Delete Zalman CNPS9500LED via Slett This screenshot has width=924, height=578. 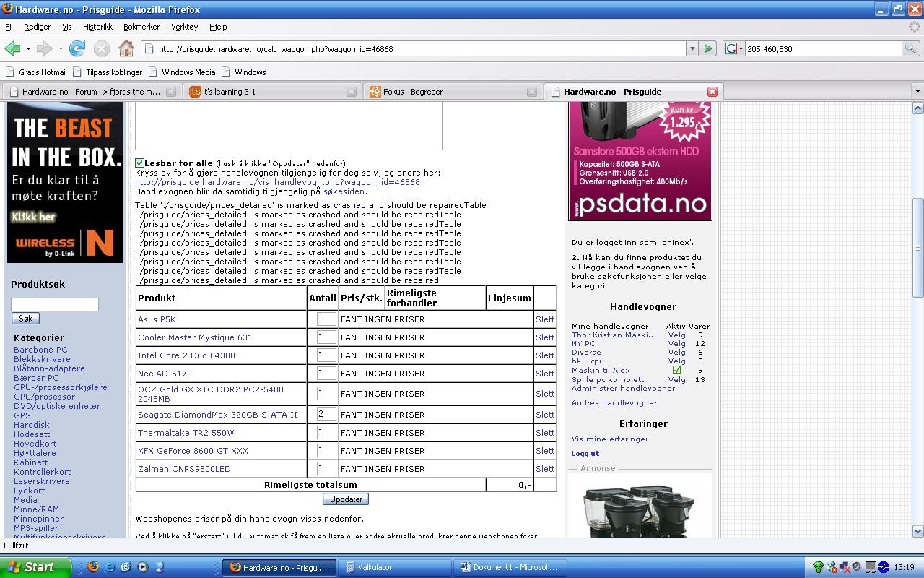545,469
